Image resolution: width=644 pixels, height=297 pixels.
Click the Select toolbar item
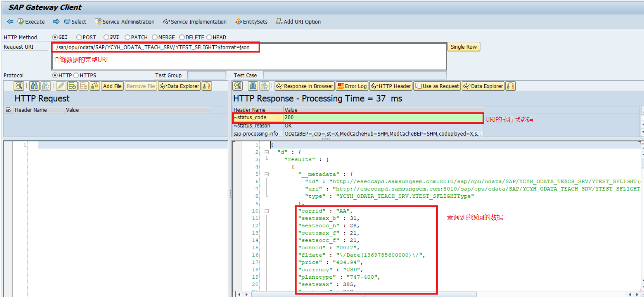tap(75, 21)
